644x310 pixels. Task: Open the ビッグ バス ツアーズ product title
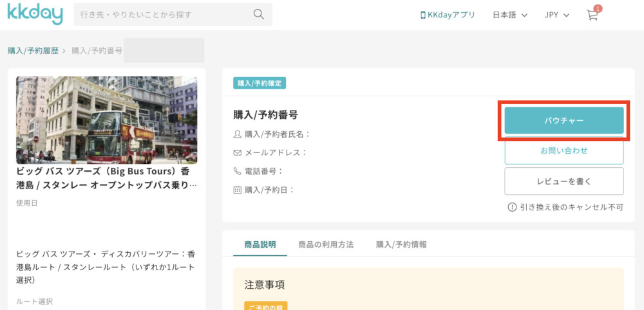106,178
